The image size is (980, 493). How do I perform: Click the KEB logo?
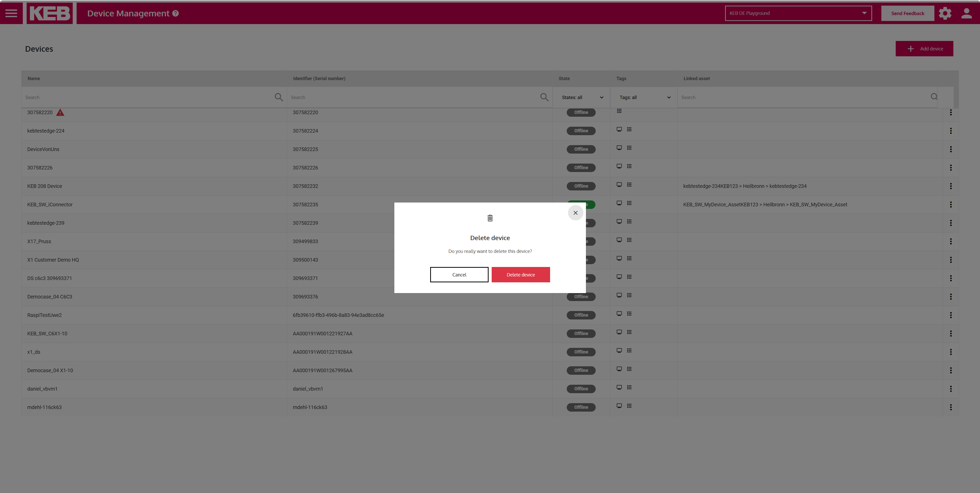point(50,13)
